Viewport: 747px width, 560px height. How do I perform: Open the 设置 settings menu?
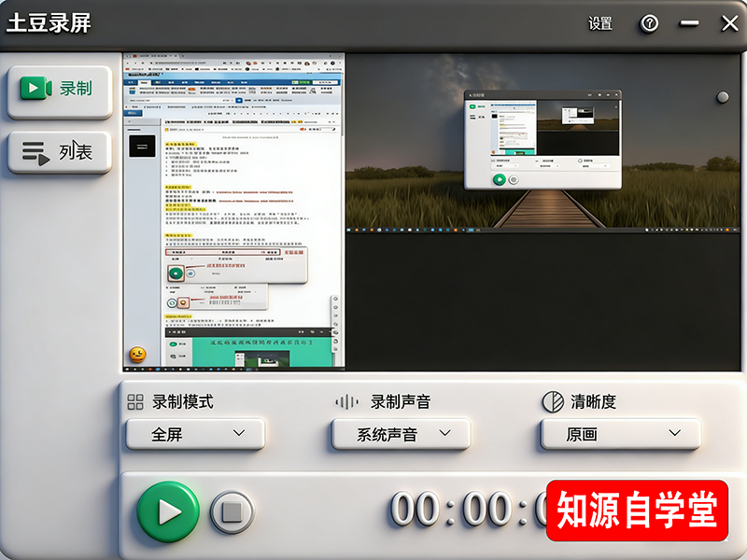(599, 23)
